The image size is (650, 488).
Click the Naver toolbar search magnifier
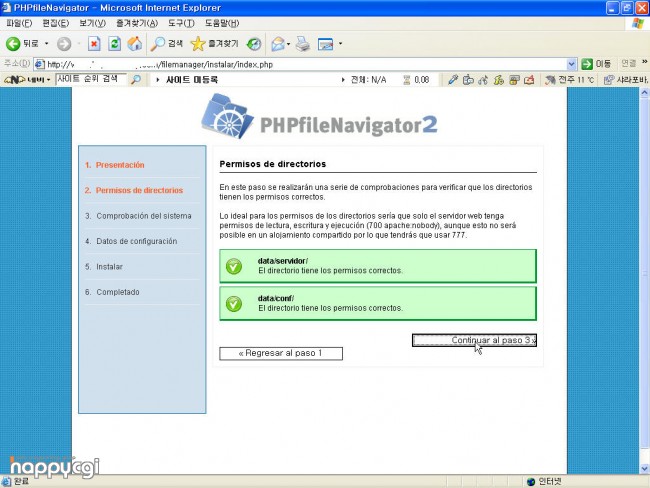click(x=136, y=80)
